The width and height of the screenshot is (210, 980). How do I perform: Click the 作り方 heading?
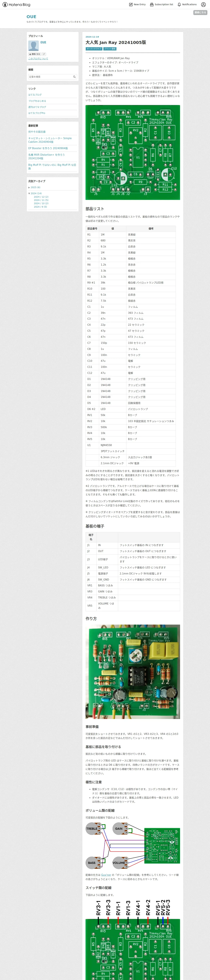pyautogui.click(x=91, y=619)
